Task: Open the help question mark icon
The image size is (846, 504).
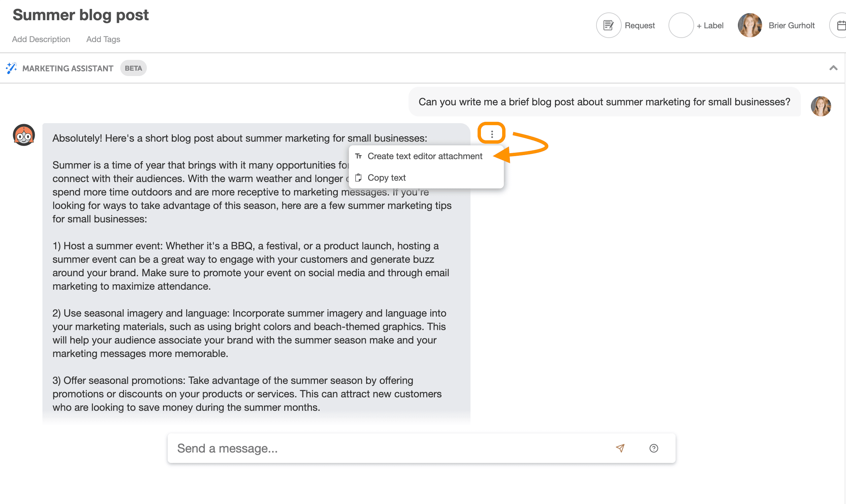Action: click(x=653, y=448)
